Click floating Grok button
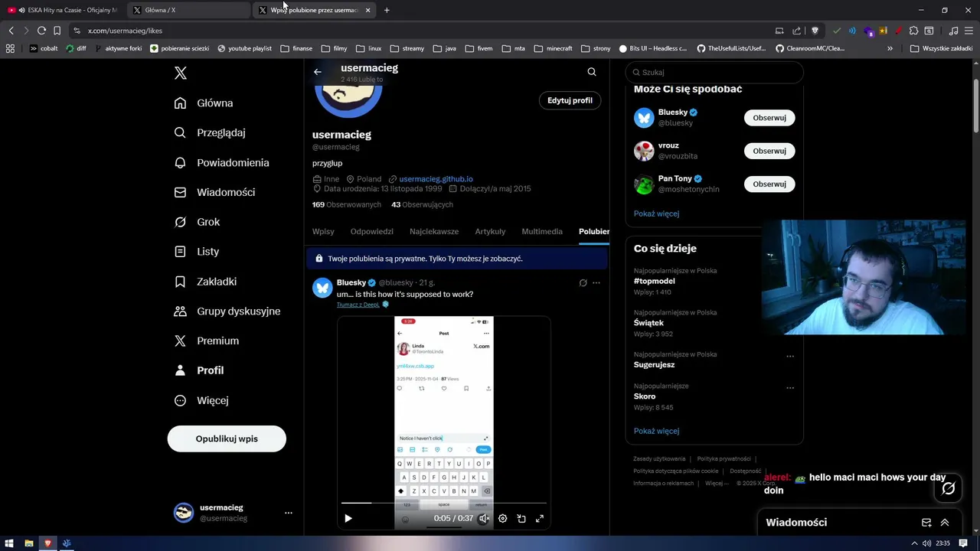This screenshot has width=980, height=551. (948, 488)
